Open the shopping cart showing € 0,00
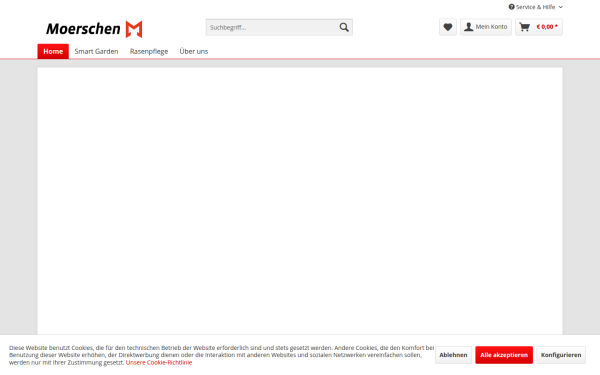This screenshot has height=375, width=600. pyautogui.click(x=538, y=27)
